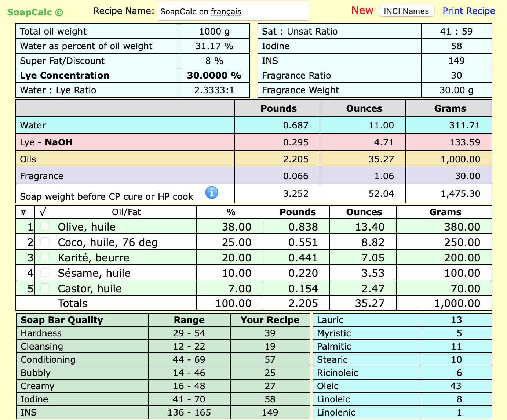Click the Hardness quality row
Viewport: 507px width, 420px height.
(x=41, y=333)
